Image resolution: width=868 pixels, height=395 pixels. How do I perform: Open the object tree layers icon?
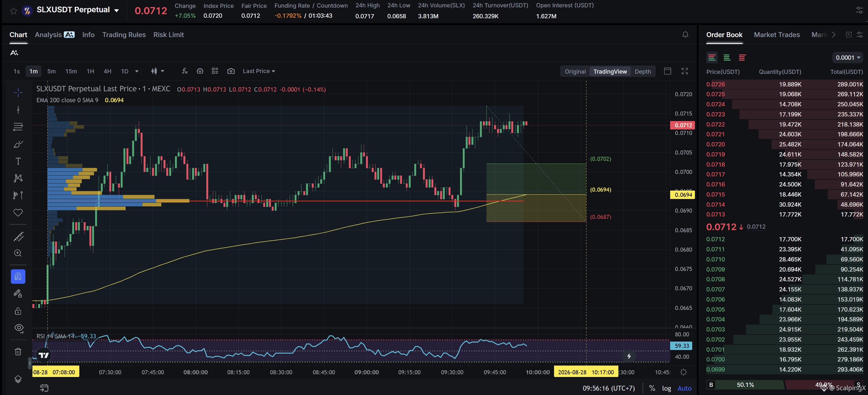(18, 379)
